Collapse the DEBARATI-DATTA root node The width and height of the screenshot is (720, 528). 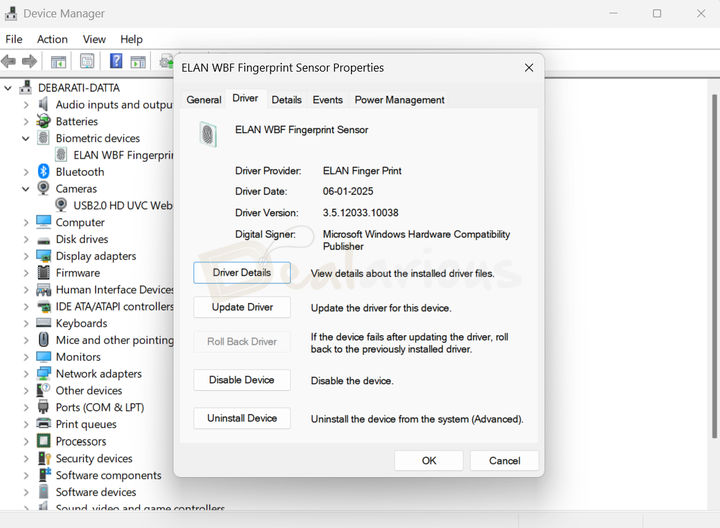pyautogui.click(x=8, y=88)
